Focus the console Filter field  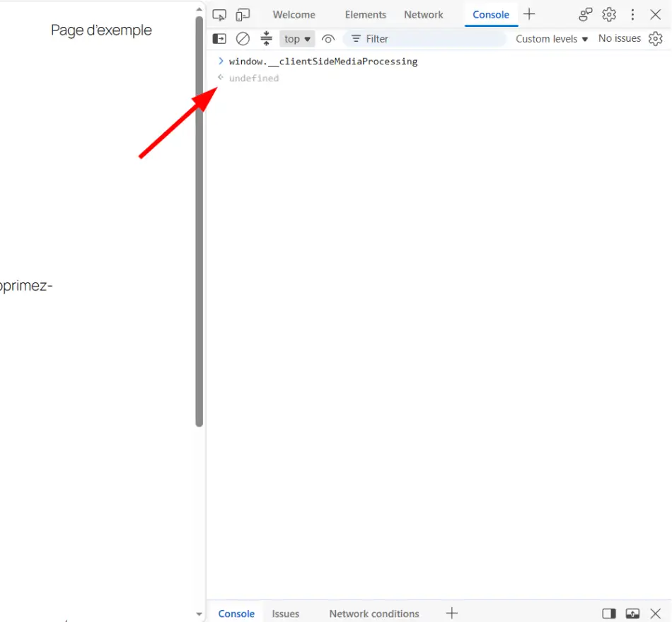(424, 39)
